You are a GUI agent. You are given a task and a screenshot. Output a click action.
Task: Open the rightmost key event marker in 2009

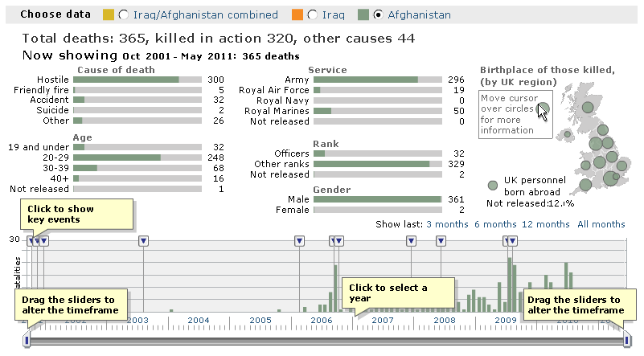click(x=513, y=241)
